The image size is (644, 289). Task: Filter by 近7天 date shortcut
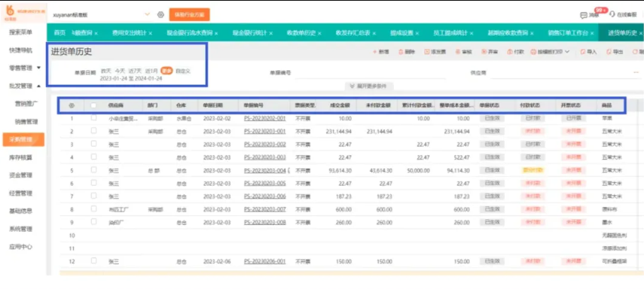pyautogui.click(x=135, y=71)
